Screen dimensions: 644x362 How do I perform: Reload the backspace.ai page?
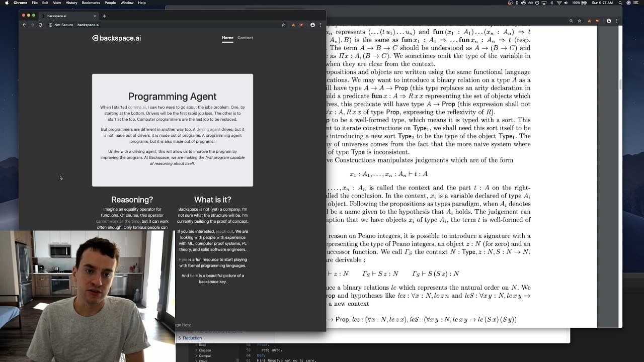click(40, 25)
